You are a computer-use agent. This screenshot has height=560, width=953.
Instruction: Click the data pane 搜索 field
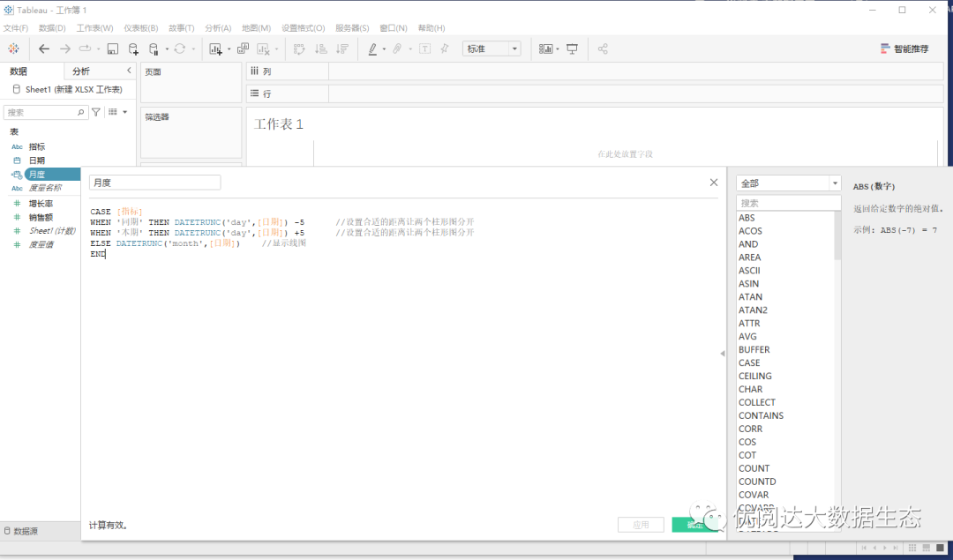(x=46, y=112)
